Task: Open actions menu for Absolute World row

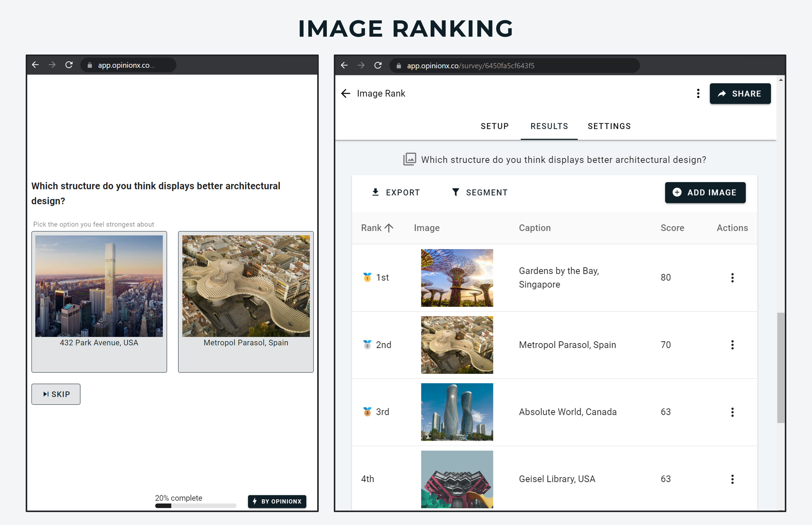Action: point(732,412)
